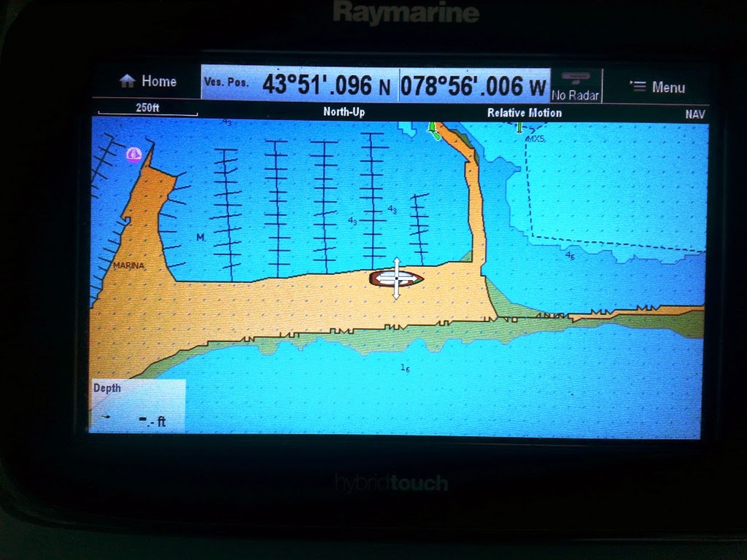Open the Depth data box
Image resolution: width=747 pixels, height=560 pixels.
coord(137,406)
